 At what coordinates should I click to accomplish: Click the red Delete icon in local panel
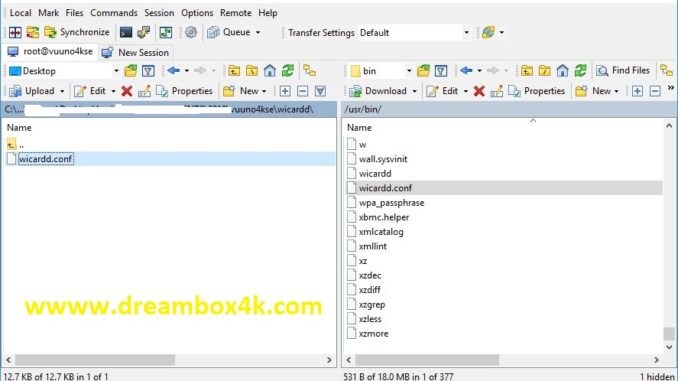click(x=127, y=91)
